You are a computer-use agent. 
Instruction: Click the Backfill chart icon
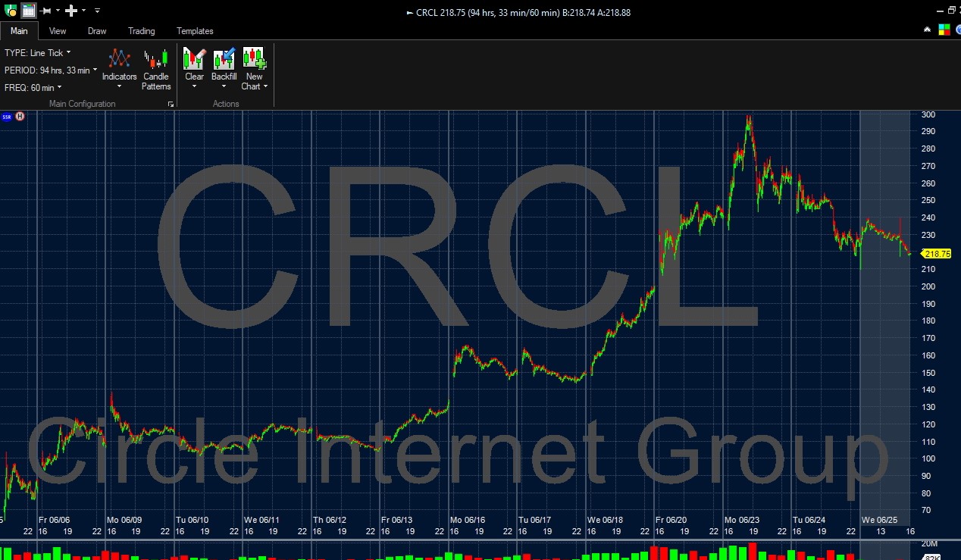click(x=224, y=58)
